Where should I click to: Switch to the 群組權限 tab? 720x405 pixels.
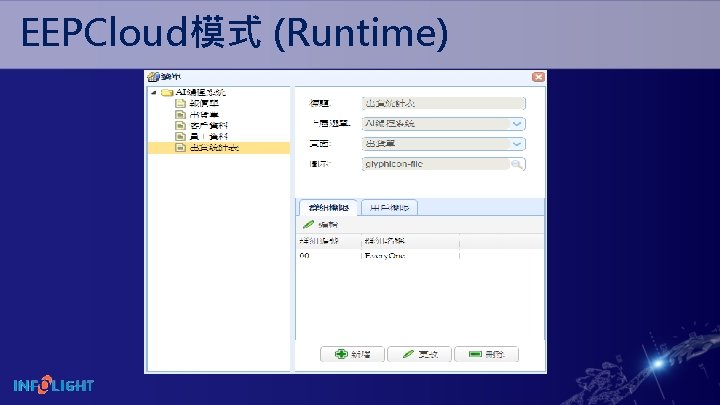point(329,208)
